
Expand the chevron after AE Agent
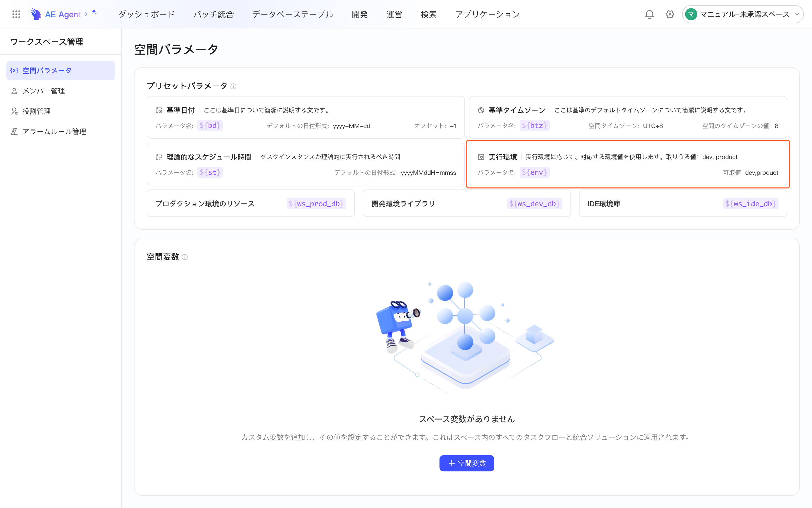tap(86, 14)
